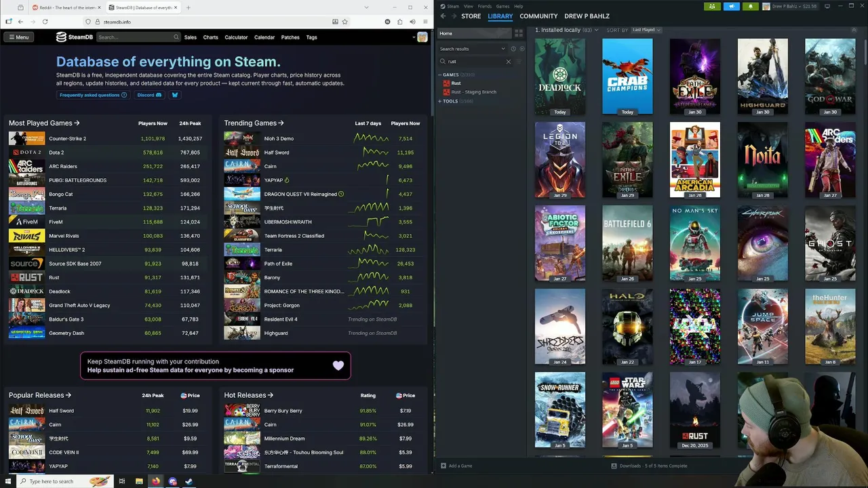Click the heart icon on sponsor banner
868x488 pixels.
click(x=338, y=366)
